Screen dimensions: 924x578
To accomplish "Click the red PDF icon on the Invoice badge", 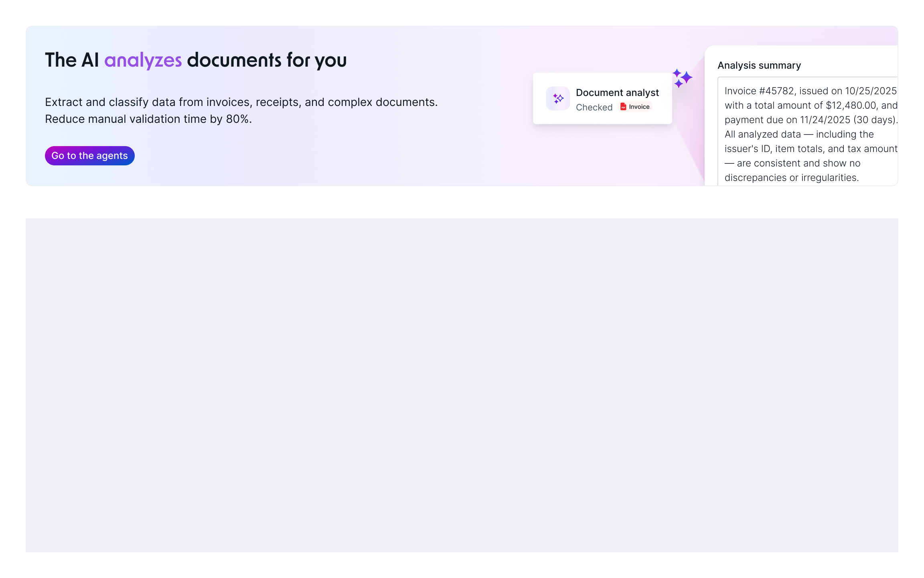I will 623,107.
